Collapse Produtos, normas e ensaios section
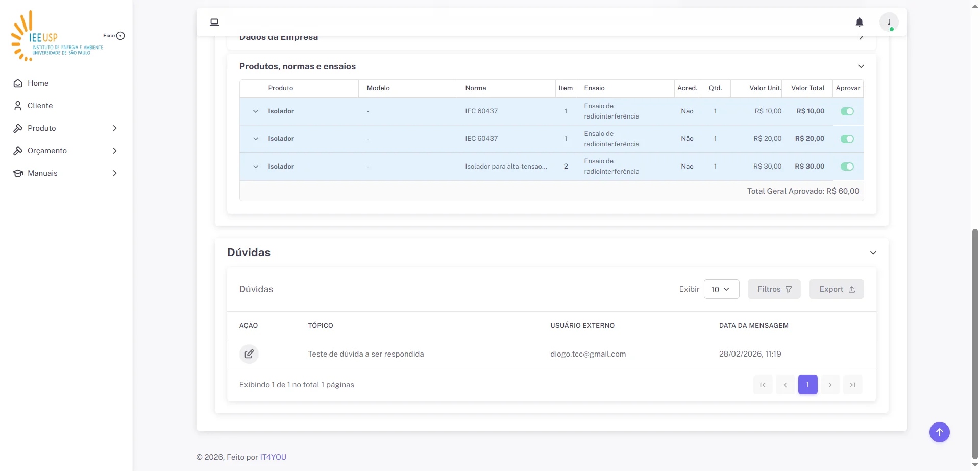Image resolution: width=980 pixels, height=471 pixels. point(861,66)
